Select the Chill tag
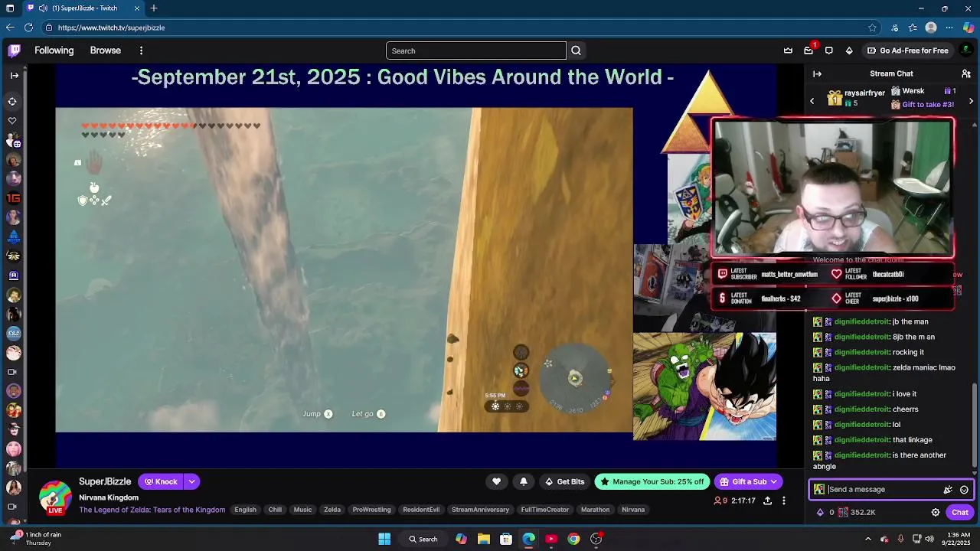980x551 pixels. coord(275,510)
